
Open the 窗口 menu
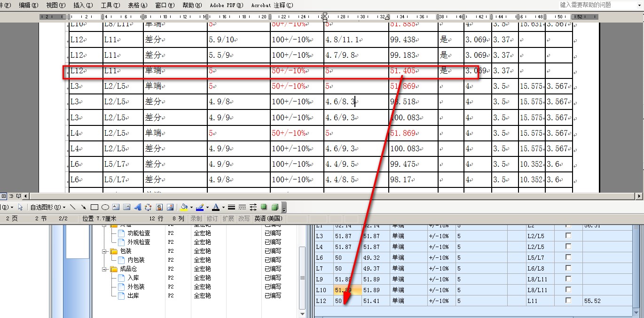pos(165,5)
